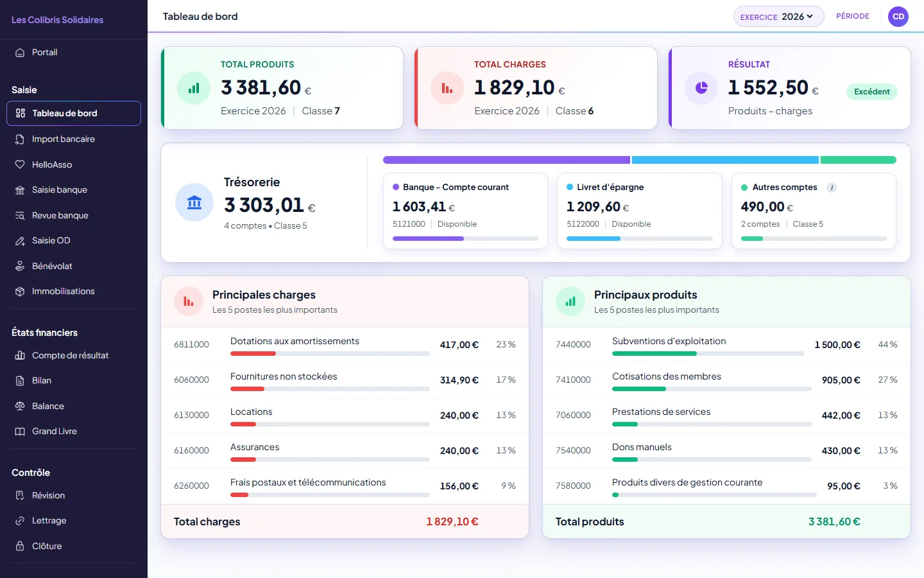Click the Trésorerie bank building icon
The image size is (924, 578).
point(194,202)
